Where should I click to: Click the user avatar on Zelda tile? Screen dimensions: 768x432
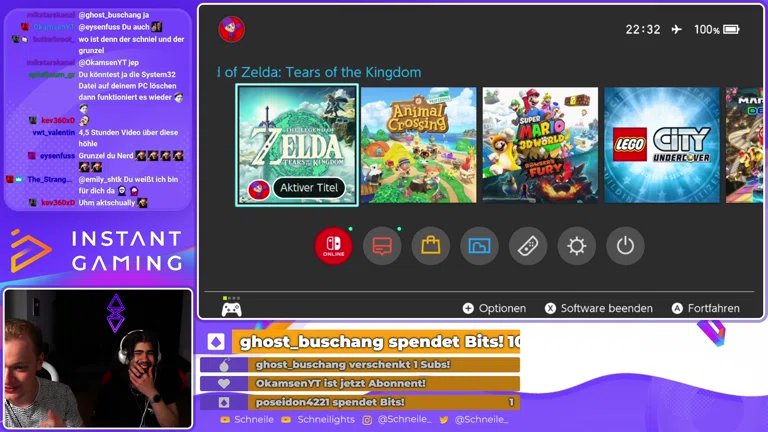point(259,189)
